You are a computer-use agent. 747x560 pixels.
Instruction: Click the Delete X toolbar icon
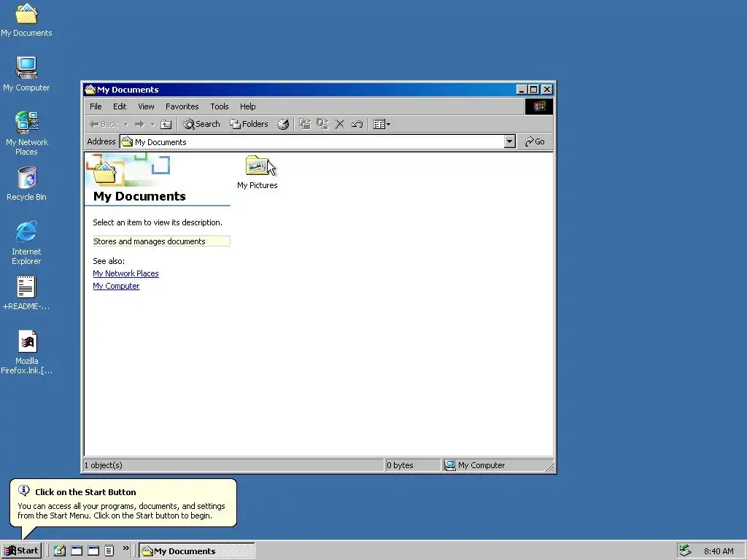click(340, 124)
